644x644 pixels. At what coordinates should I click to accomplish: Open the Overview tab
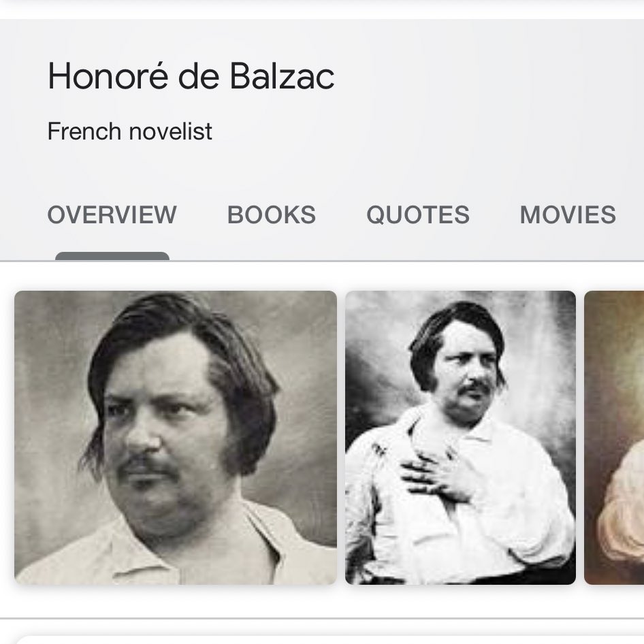point(112,215)
